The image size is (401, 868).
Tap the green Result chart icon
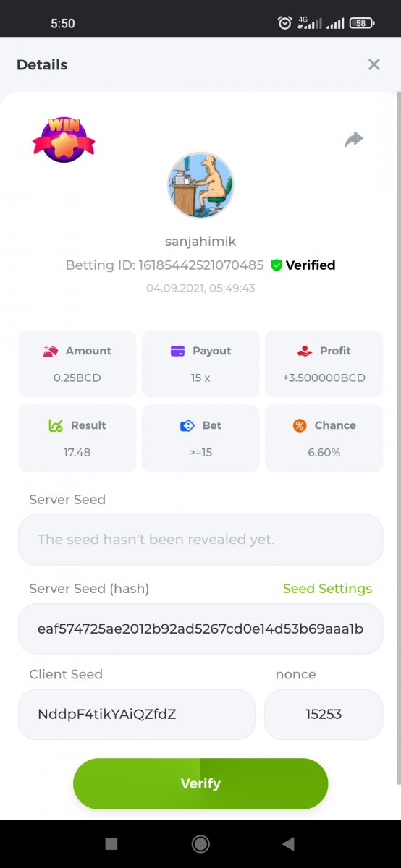(x=56, y=425)
